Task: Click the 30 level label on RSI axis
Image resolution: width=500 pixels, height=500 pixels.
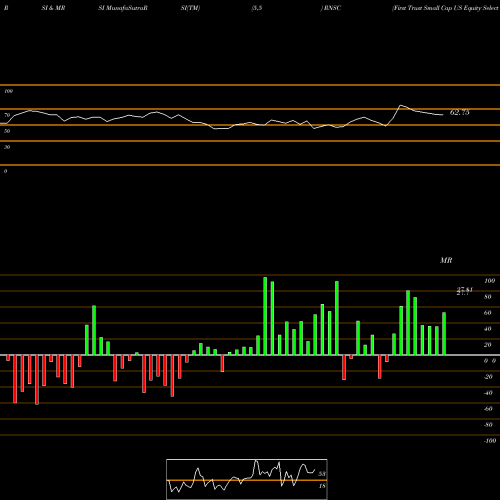Action: point(7,147)
